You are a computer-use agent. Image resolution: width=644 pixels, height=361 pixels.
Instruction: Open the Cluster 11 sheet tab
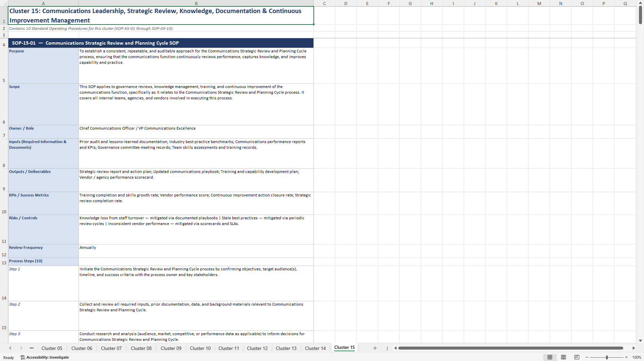tap(229, 348)
